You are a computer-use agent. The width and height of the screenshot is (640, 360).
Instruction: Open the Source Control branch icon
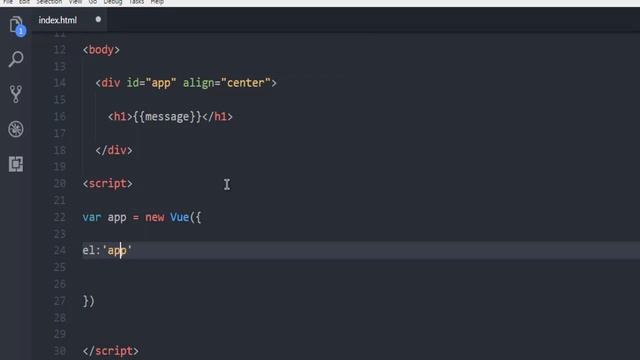coord(16,94)
